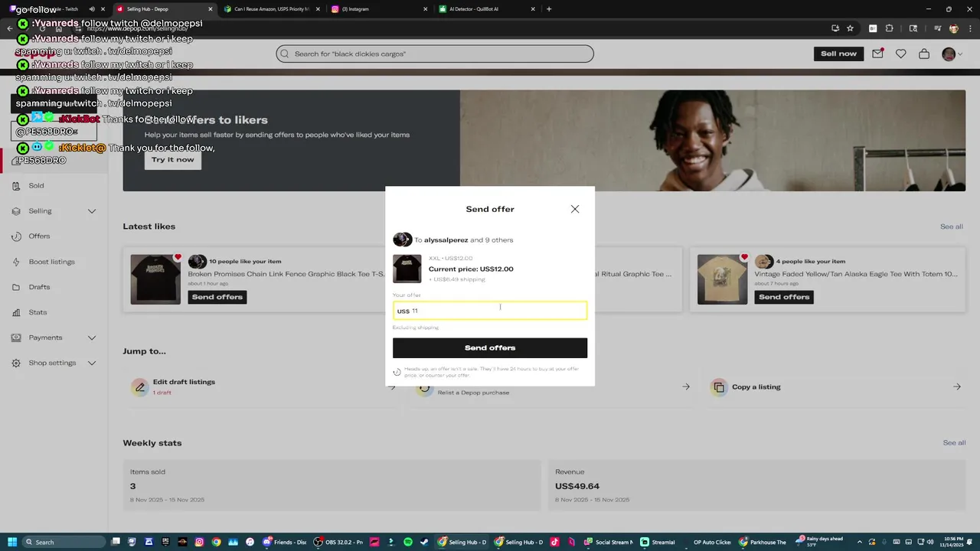Click the Current price: US$12.00 text
Image resolution: width=980 pixels, height=551 pixels.
click(x=471, y=269)
